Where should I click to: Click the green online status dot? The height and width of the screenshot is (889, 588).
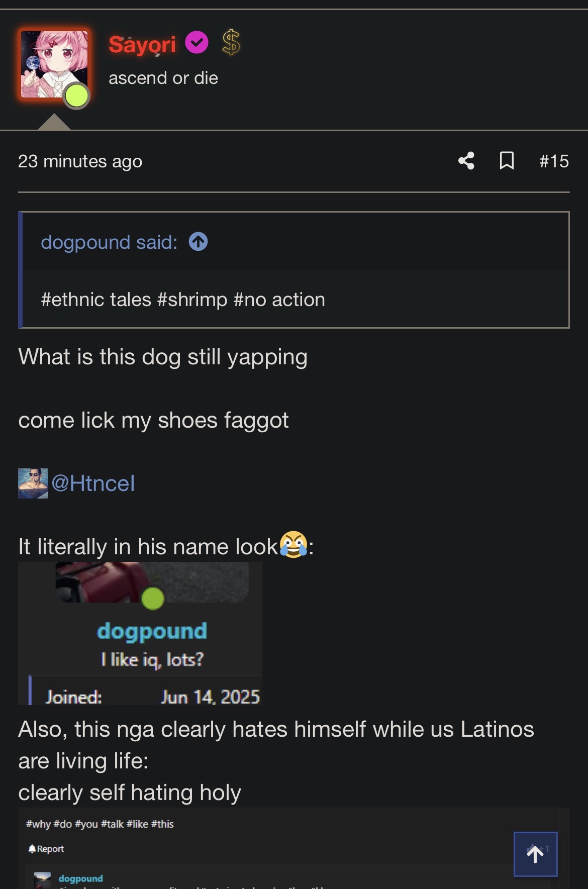click(76, 96)
